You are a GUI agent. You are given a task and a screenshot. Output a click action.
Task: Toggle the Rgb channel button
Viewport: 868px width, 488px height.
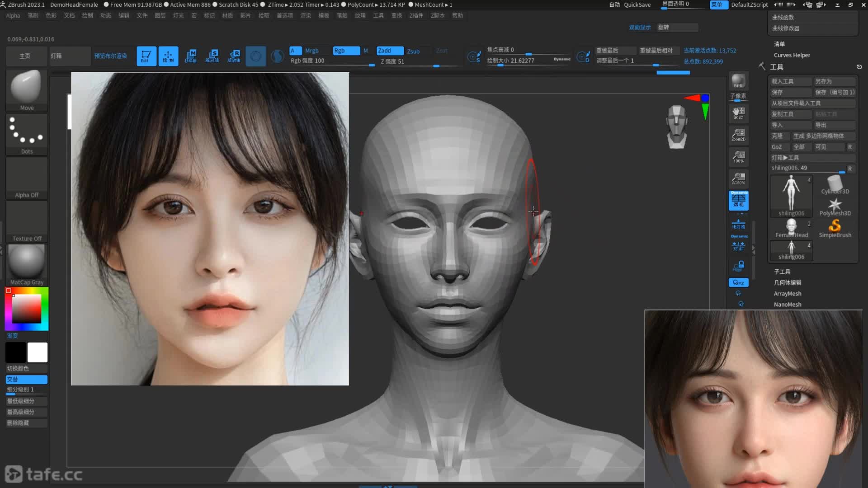346,51
